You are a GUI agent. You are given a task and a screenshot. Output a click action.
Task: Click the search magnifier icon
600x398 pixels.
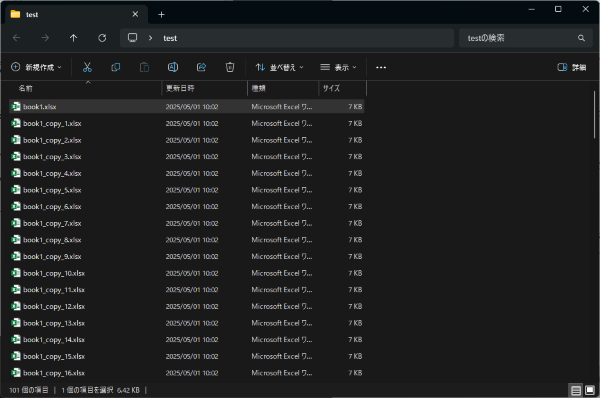pyautogui.click(x=581, y=38)
